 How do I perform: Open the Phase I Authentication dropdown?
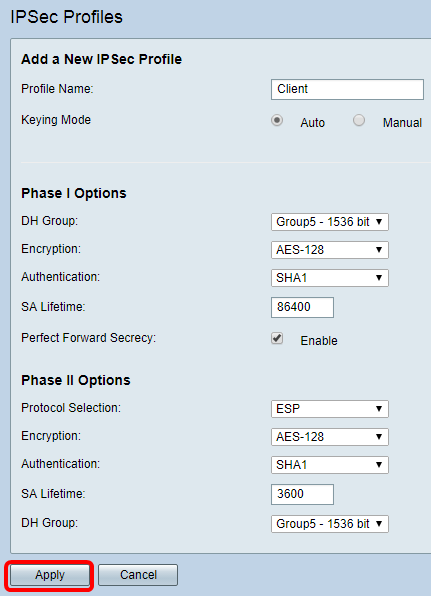click(330, 278)
